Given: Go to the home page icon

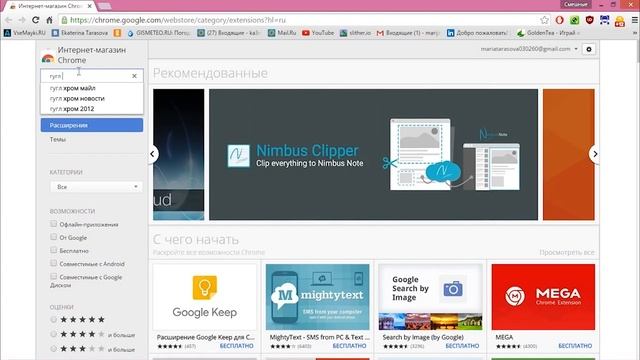Looking at the screenshot, I should click(49, 20).
